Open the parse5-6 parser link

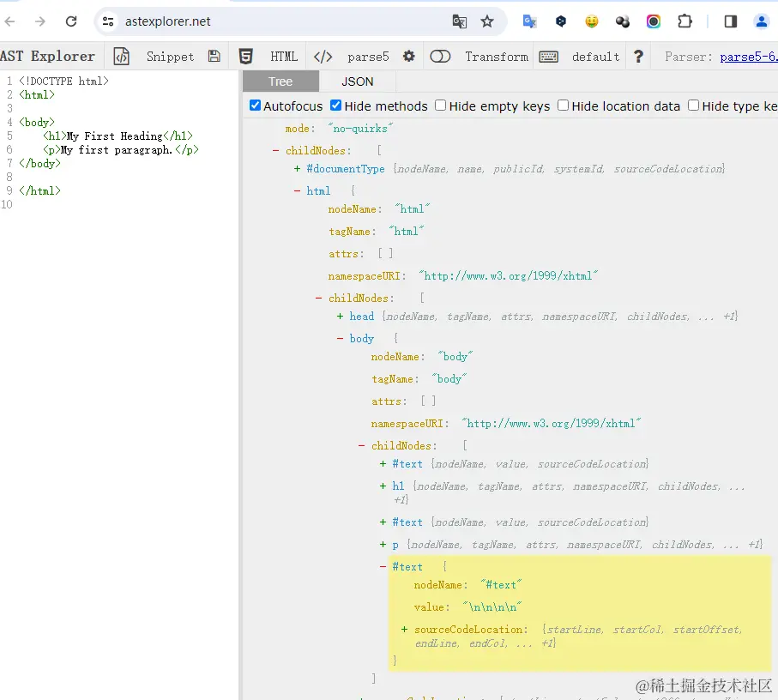[749, 57]
